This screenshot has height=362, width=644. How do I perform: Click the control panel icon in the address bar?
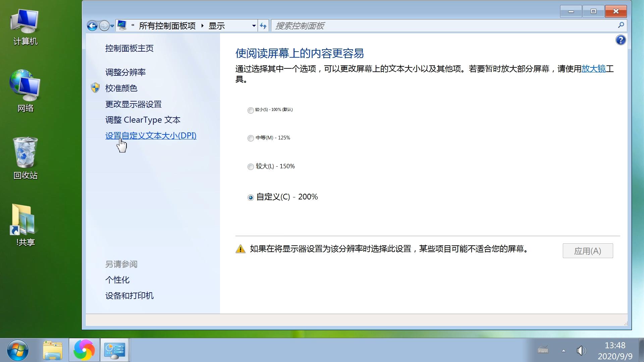(122, 25)
